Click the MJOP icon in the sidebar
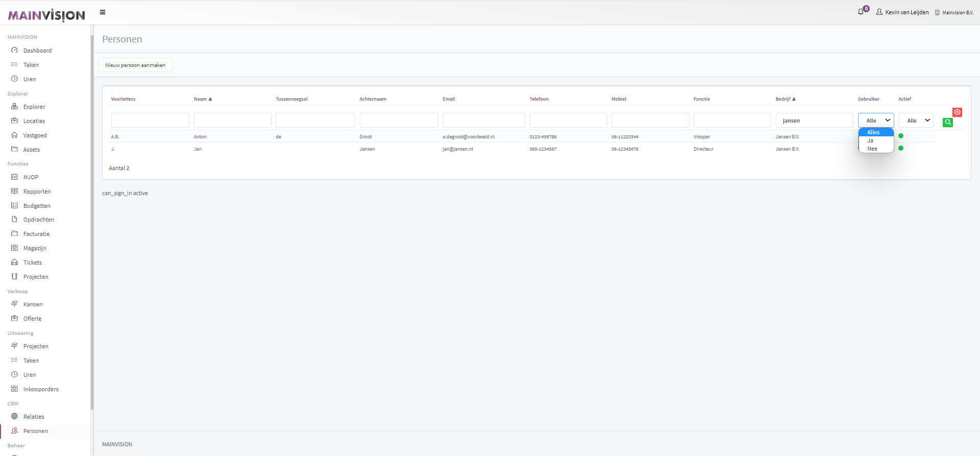 point(14,177)
